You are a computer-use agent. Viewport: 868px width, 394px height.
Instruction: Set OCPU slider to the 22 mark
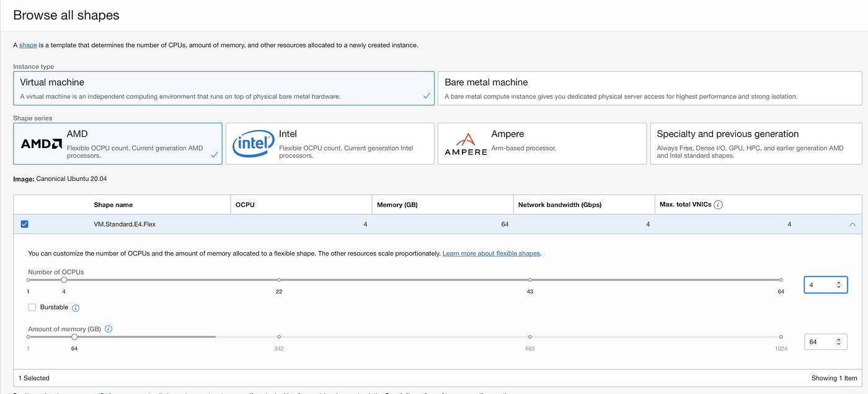point(279,280)
